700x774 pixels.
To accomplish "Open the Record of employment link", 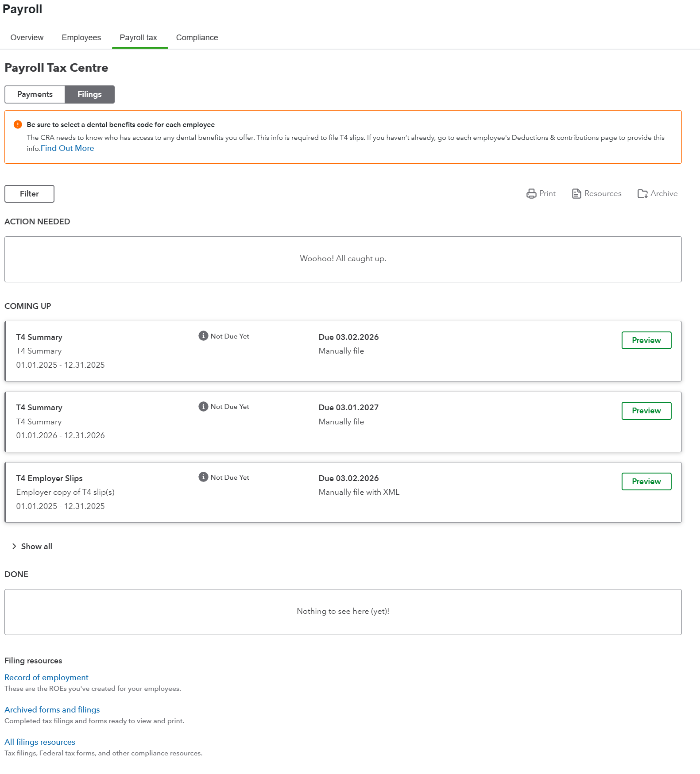I will pos(46,678).
